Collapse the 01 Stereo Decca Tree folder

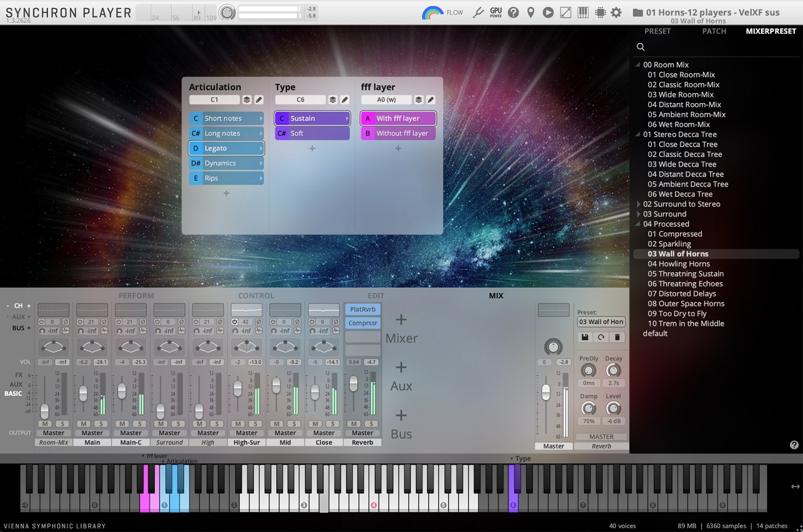[637, 134]
